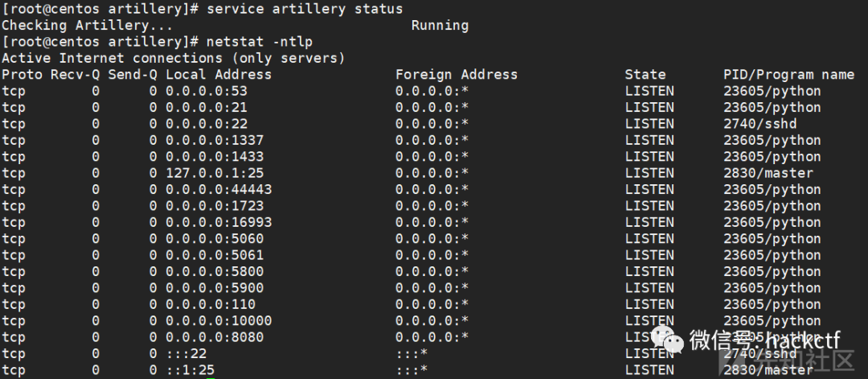
Task: Select local address 0.0.0.0:5061
Action: pyautogui.click(x=215, y=255)
